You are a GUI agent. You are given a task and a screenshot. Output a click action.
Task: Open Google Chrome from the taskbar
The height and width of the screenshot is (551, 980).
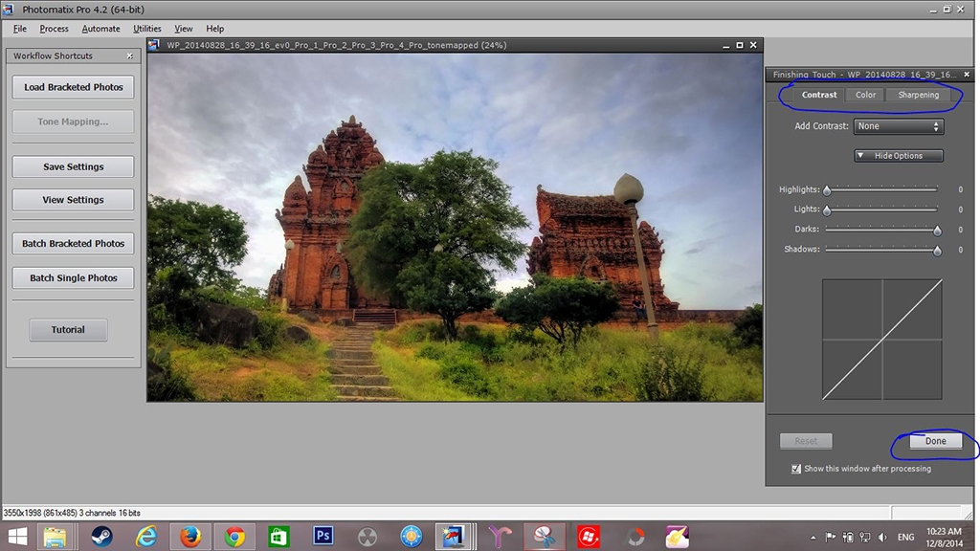pos(234,537)
